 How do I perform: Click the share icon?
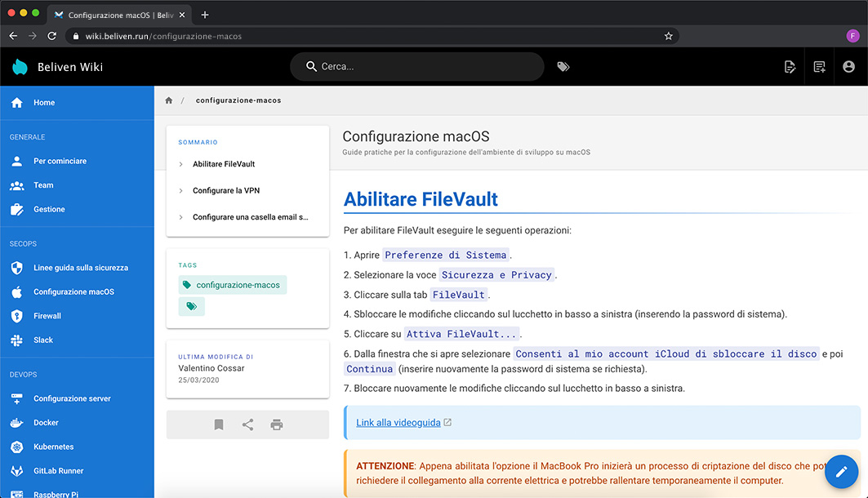tap(247, 425)
